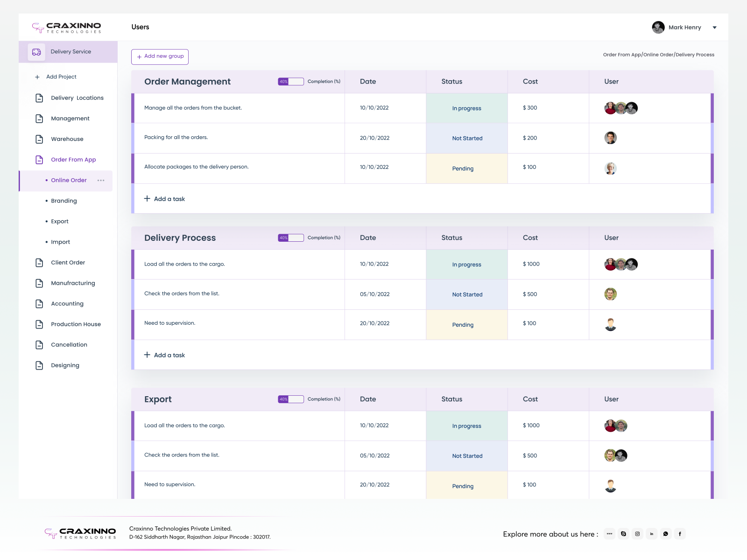The width and height of the screenshot is (747, 560).
Task: Click the WhatsApp icon in the footer
Action: pos(666,534)
